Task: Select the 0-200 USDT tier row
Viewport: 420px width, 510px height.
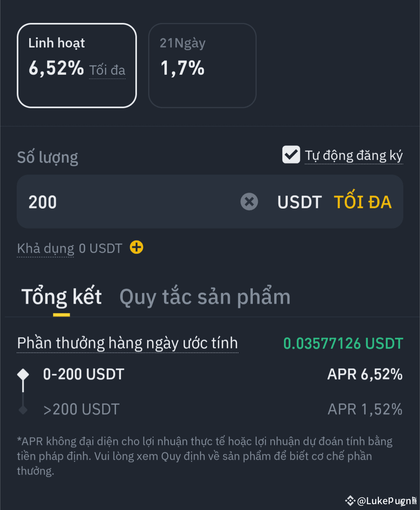Action: coord(84,375)
